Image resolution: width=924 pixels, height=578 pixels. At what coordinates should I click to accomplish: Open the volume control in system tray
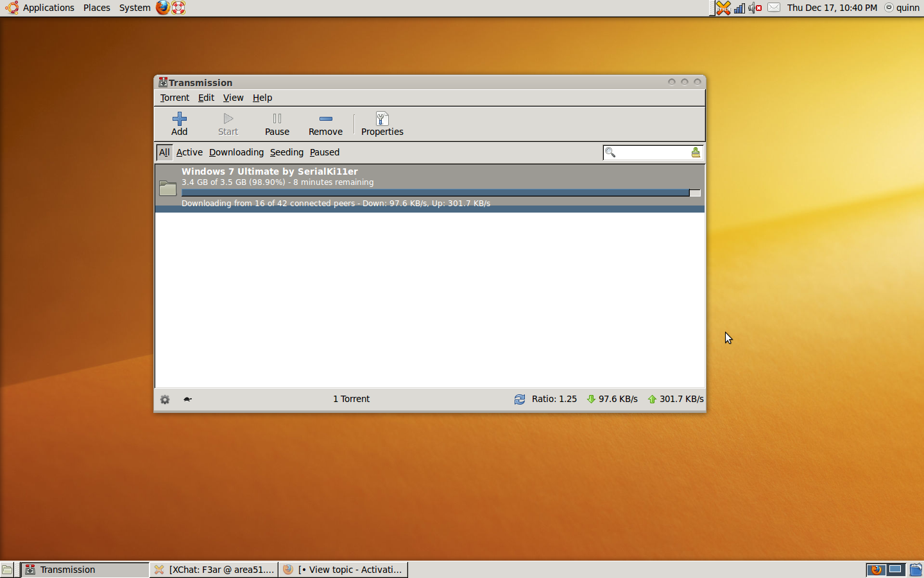755,8
